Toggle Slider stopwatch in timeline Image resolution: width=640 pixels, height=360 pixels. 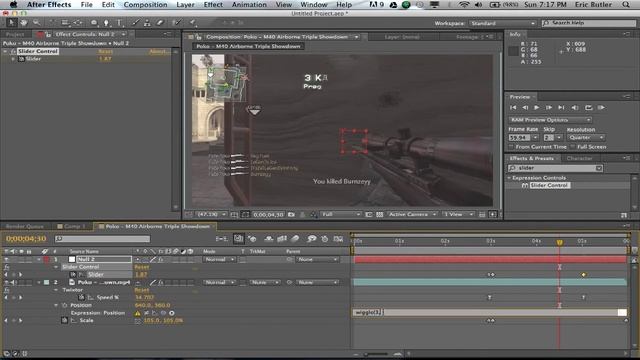tap(74, 275)
